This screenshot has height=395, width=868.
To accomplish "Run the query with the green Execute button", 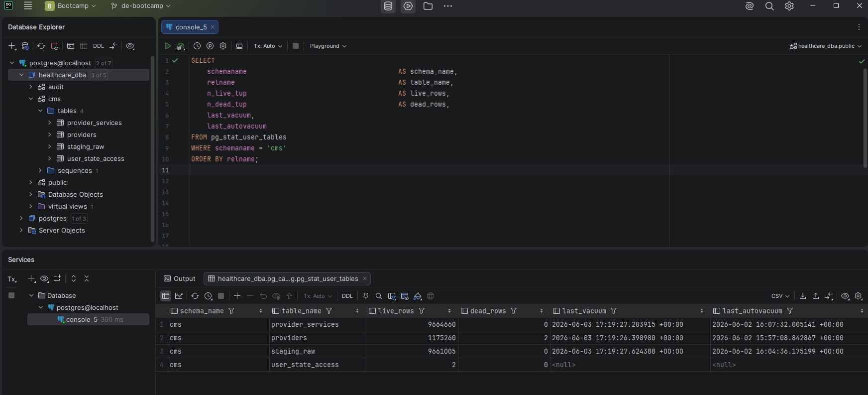I will 168,46.
